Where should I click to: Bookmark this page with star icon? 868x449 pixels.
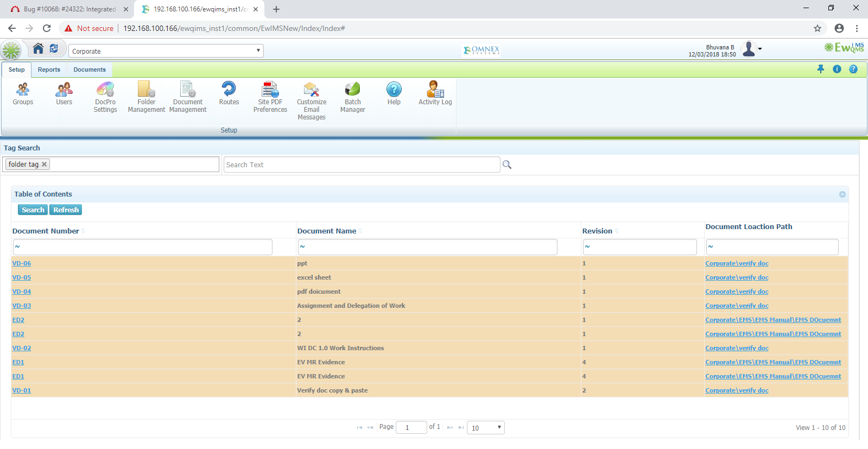818,28
